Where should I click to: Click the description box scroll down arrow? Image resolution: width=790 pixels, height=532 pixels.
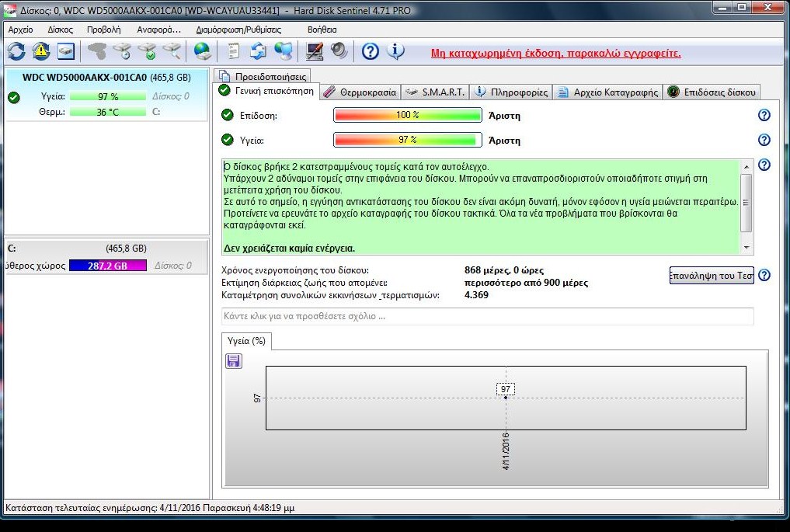coord(746,247)
